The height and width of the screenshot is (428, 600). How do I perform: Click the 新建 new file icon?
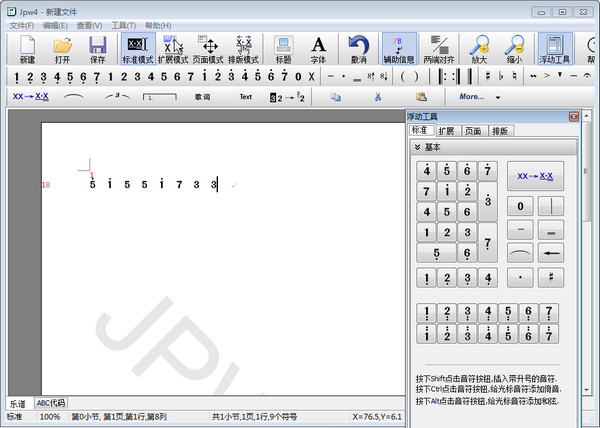27,49
